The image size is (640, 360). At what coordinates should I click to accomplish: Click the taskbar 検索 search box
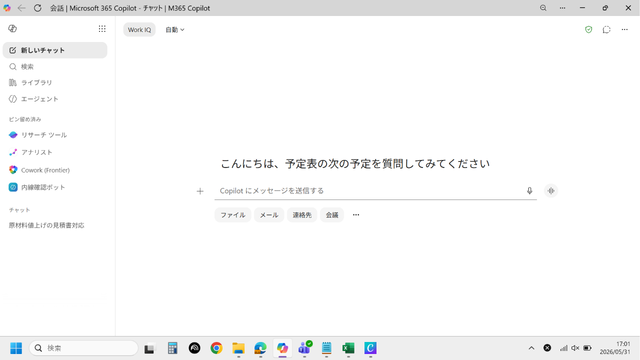[x=84, y=348]
